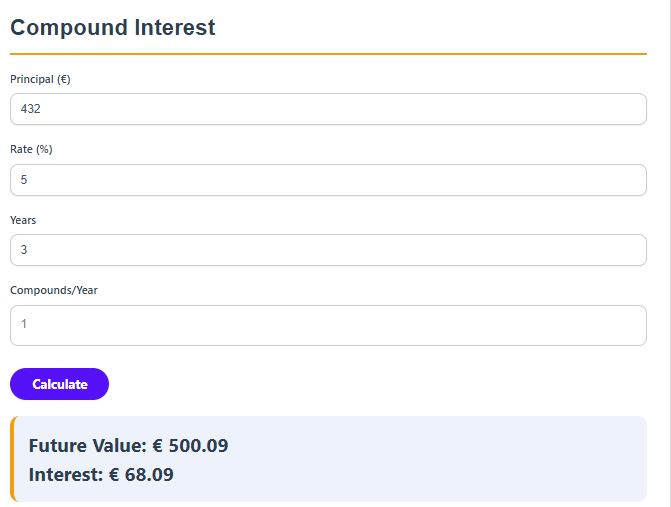Click the orange accent bar on the results panel

click(13, 459)
